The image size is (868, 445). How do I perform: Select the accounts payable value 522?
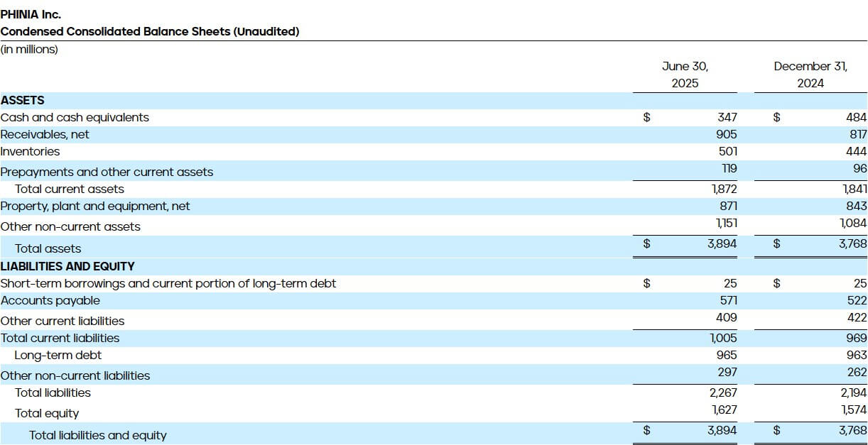pos(857,301)
